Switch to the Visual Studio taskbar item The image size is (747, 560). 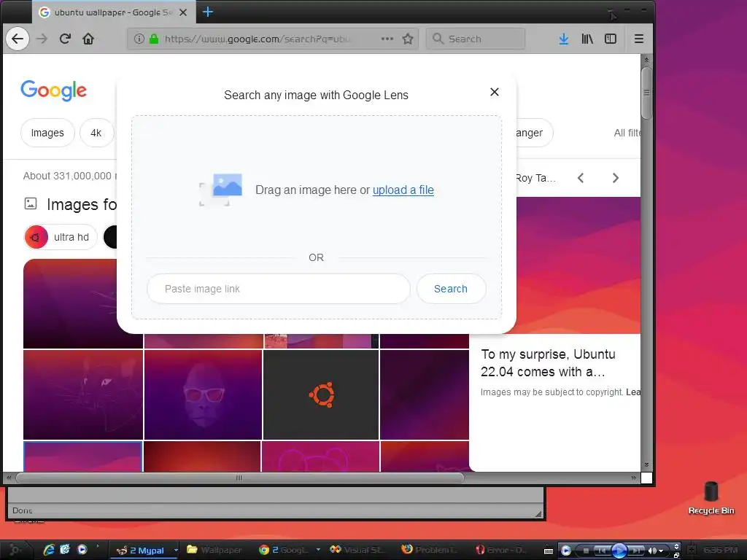tap(357, 550)
